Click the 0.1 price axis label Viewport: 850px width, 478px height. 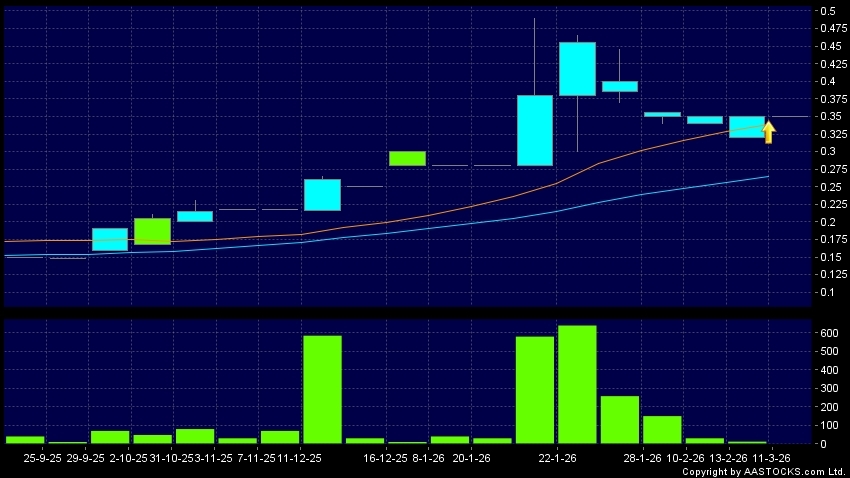point(828,292)
